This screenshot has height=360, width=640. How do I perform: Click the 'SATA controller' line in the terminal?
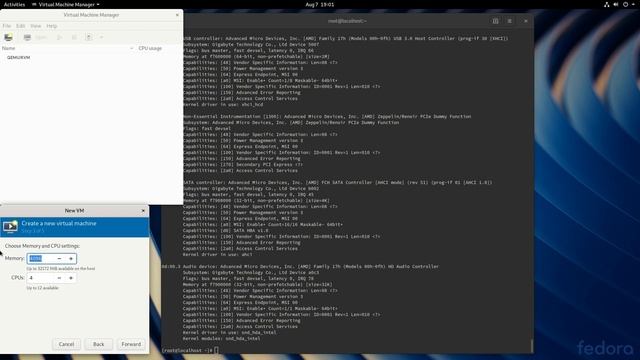click(337, 182)
